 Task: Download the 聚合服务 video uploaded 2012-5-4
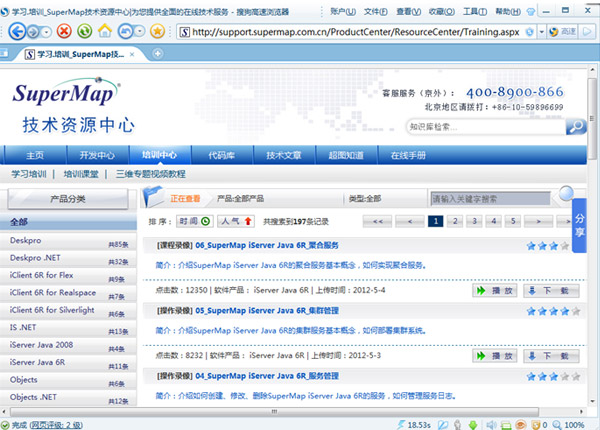click(x=551, y=291)
